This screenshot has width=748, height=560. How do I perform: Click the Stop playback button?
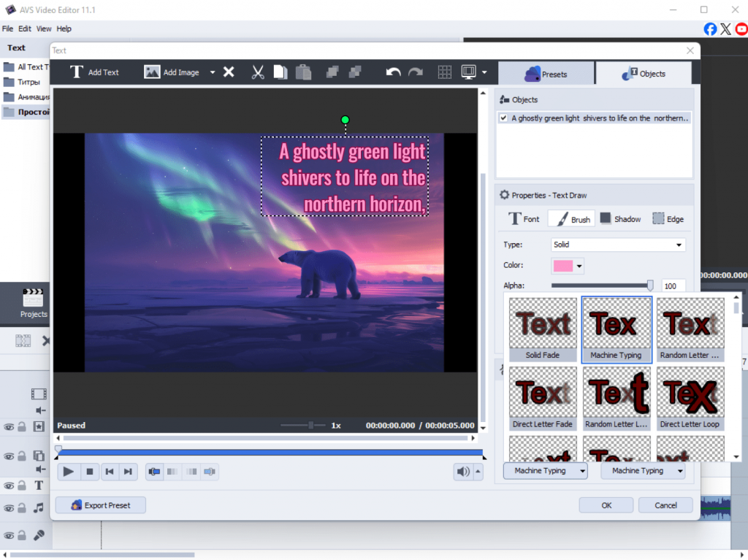(90, 472)
